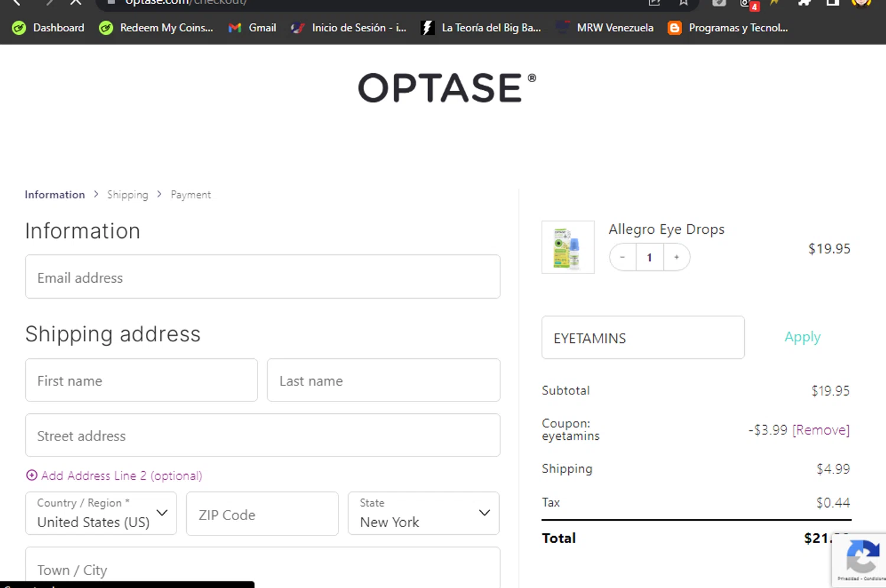
Task: Increase Allegro Eye Drops quantity with plus
Action: (x=677, y=257)
